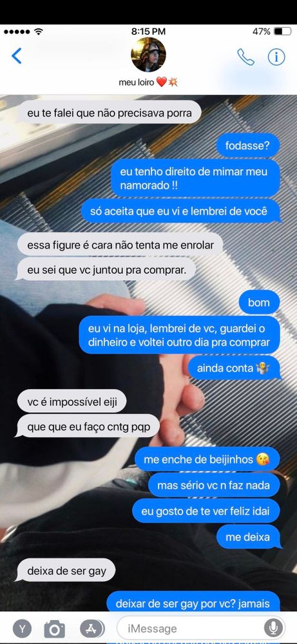Tap the battery indicator in status bar
The height and width of the screenshot is (644, 297).
coord(282,31)
